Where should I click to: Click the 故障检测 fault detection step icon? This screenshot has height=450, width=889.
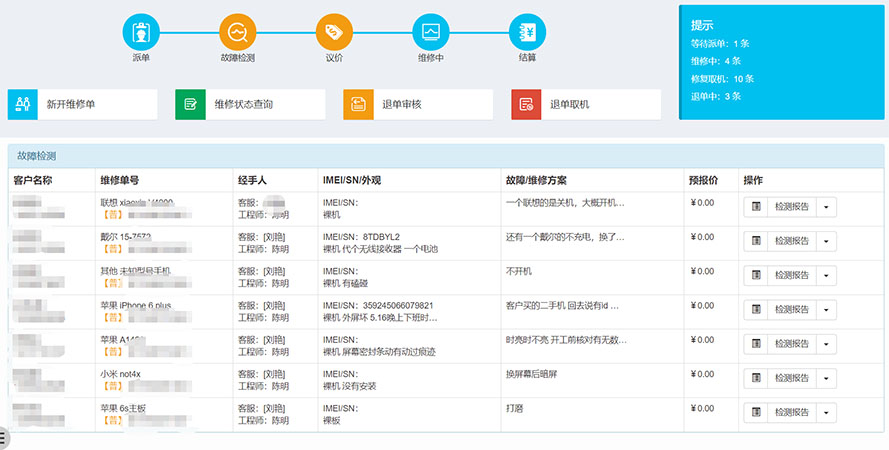pyautogui.click(x=238, y=32)
